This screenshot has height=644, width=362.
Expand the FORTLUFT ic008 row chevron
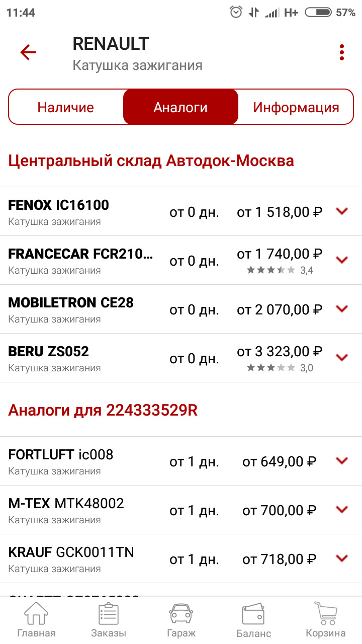pos(342,460)
